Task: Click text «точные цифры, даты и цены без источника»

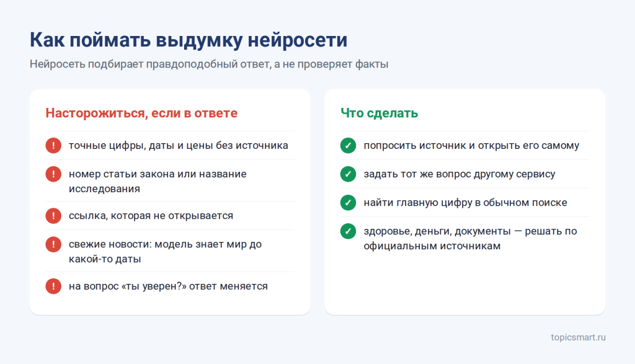Action: (x=178, y=145)
